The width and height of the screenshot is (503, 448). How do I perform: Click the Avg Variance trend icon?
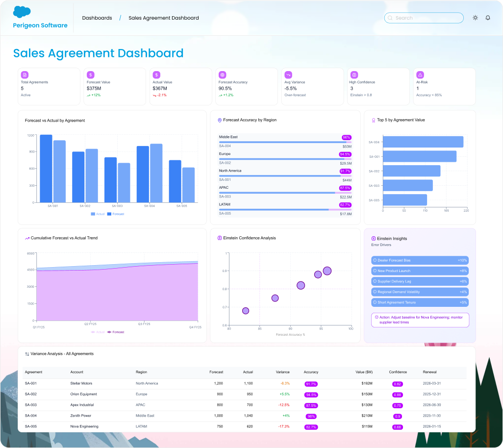288,75
